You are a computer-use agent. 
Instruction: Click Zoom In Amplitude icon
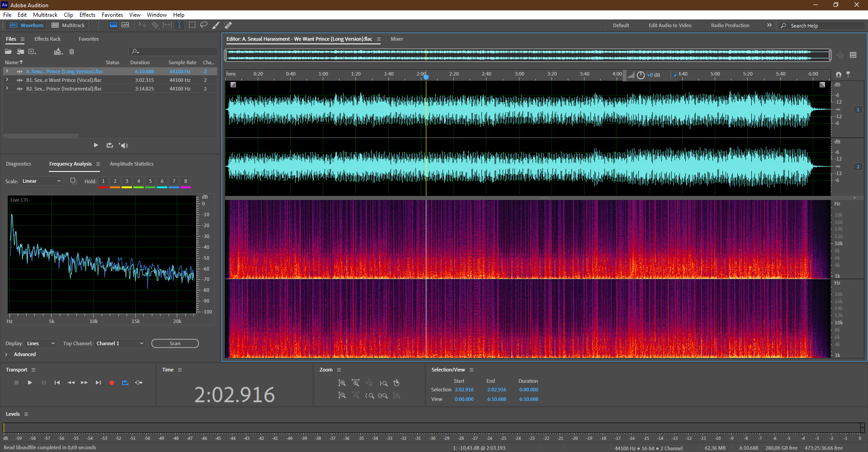[342, 383]
